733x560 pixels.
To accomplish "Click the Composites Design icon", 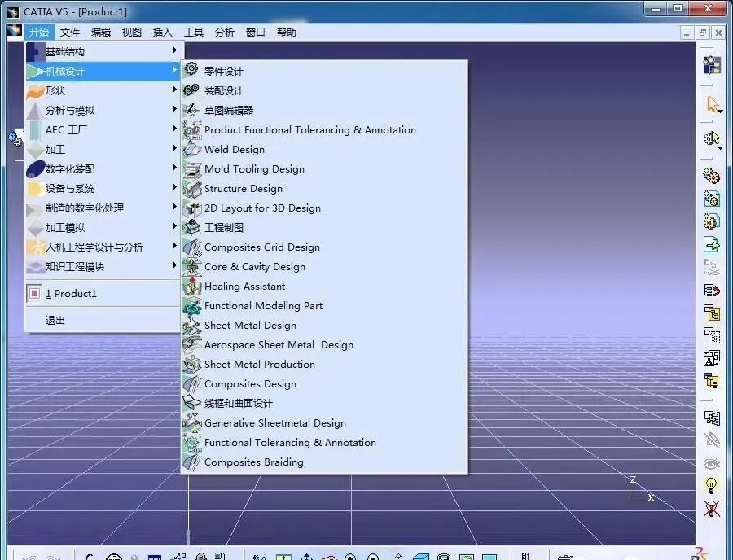I will (x=191, y=384).
